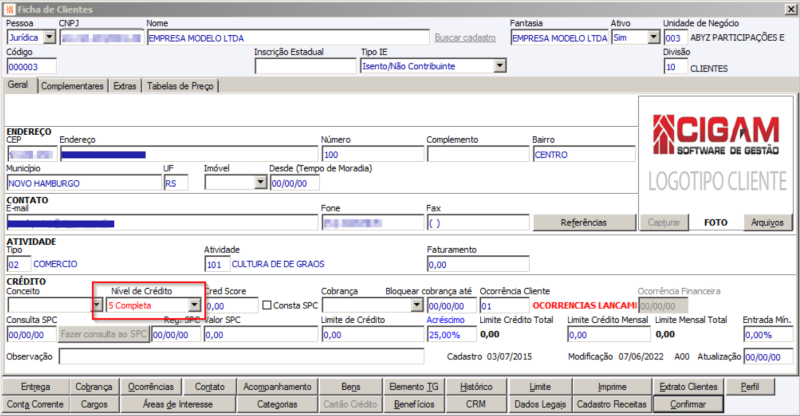The image size is (800, 416).
Task: Click the Bens button
Action: click(x=351, y=387)
